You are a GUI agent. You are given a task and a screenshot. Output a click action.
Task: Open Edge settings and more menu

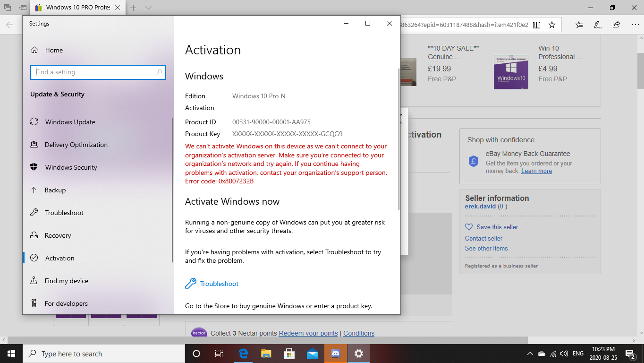click(634, 25)
